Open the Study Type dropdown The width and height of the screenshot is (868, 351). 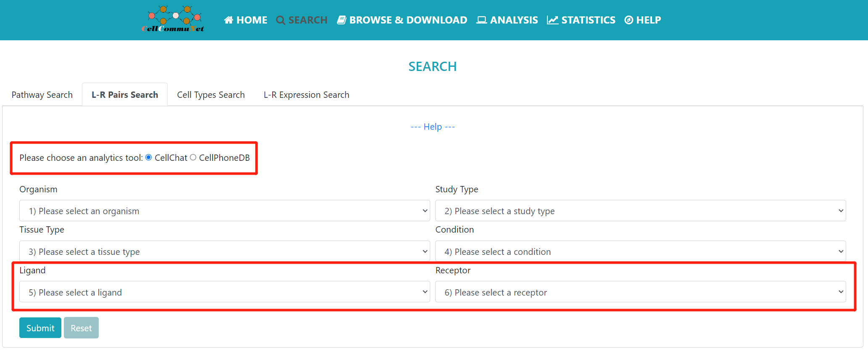640,211
